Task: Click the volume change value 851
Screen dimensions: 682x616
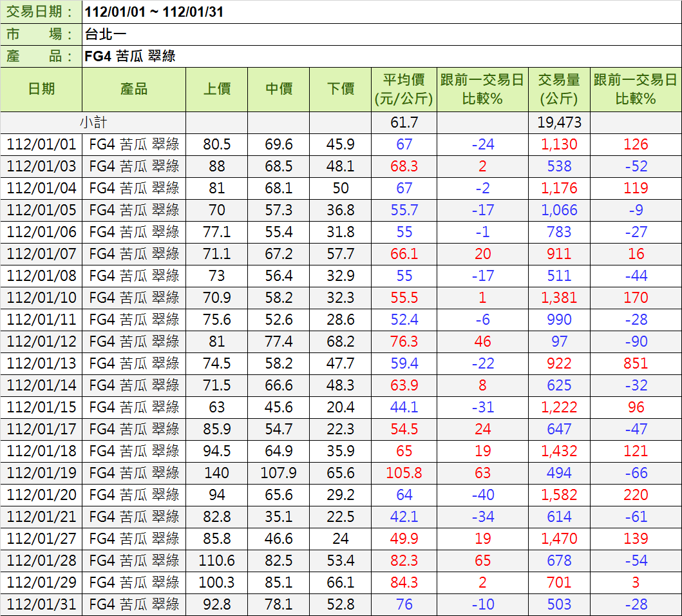Action: [636, 363]
